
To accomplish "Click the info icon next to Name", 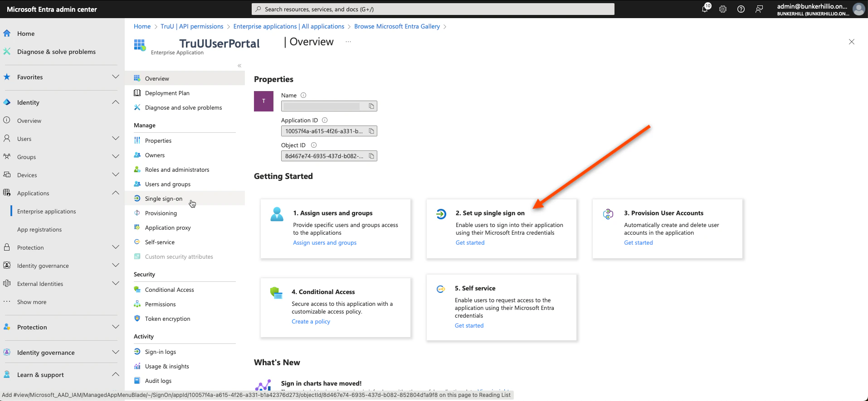I will [x=303, y=95].
